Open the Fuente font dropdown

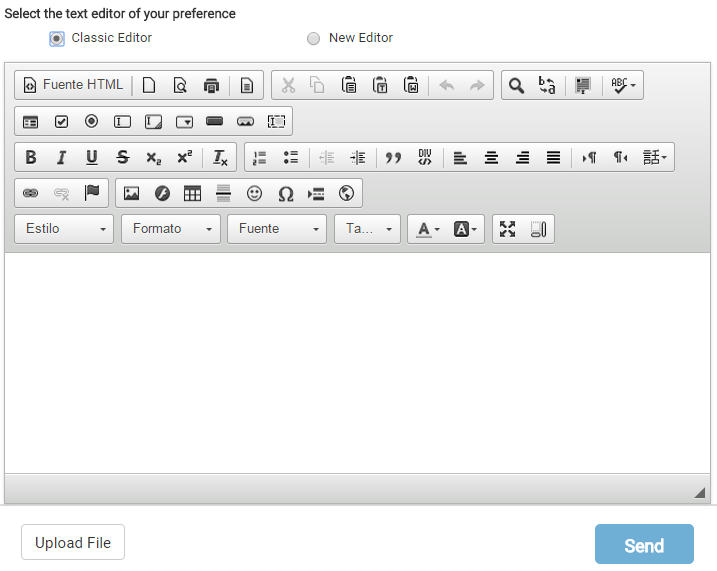pyautogui.click(x=276, y=229)
